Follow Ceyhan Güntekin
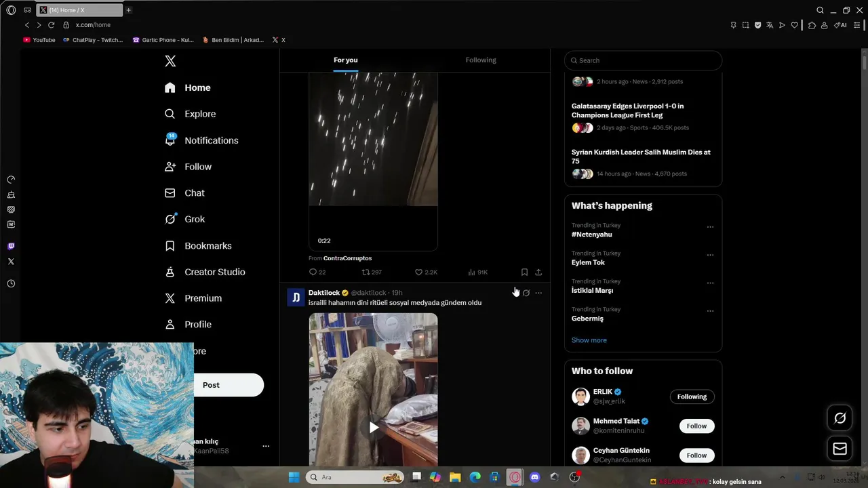This screenshot has height=488, width=868. click(x=696, y=455)
